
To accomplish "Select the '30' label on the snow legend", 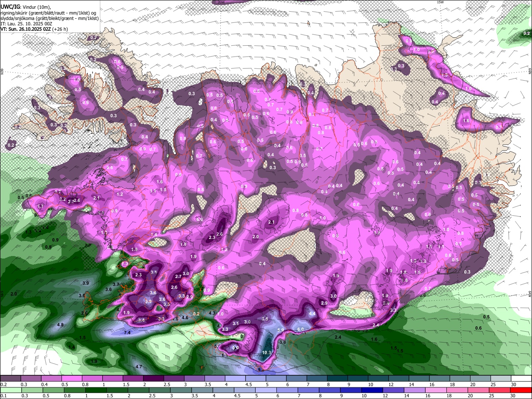I will tap(514, 384).
